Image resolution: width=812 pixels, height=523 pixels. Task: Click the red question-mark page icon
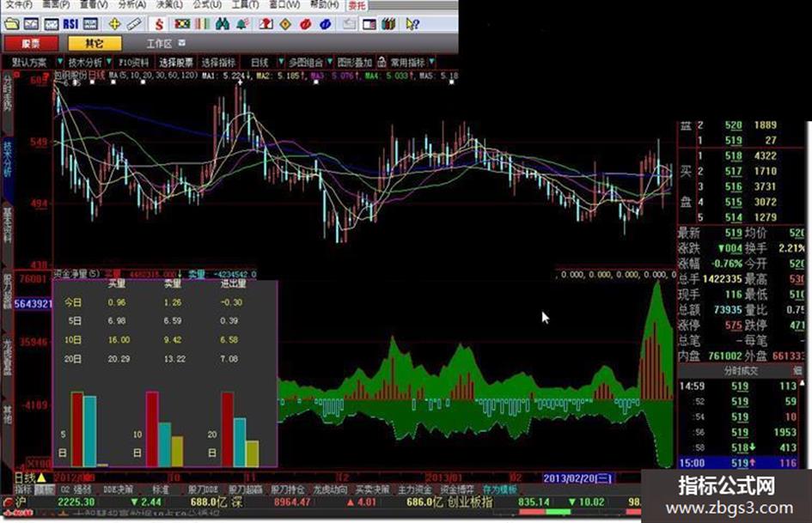266,24
